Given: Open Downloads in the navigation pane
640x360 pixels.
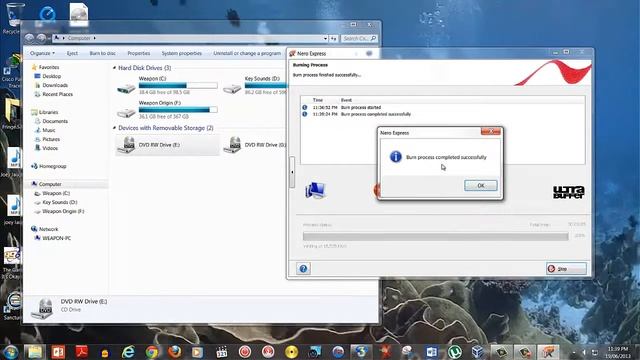Looking at the screenshot, I should pos(55,85).
